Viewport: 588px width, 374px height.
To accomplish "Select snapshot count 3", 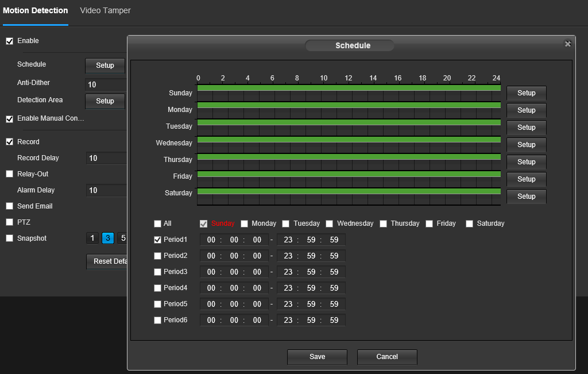I will pyautogui.click(x=108, y=238).
